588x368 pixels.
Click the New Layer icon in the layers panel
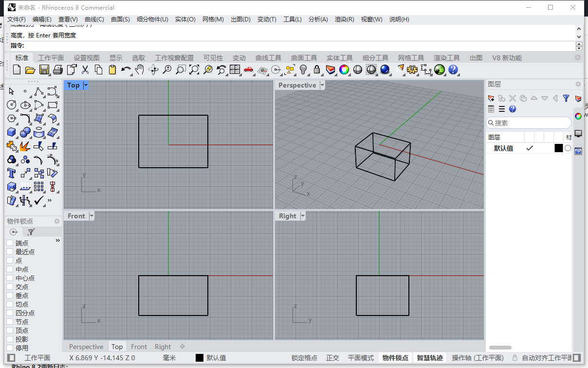point(491,98)
